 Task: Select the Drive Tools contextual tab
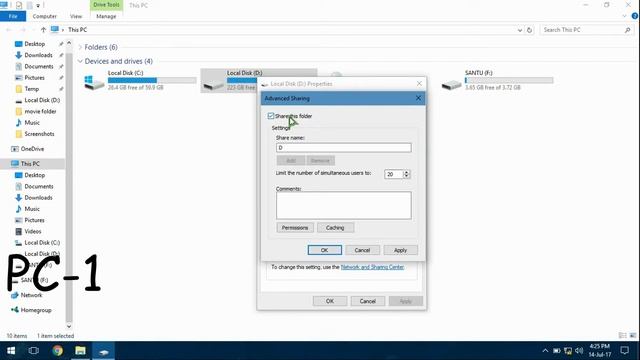(106, 5)
